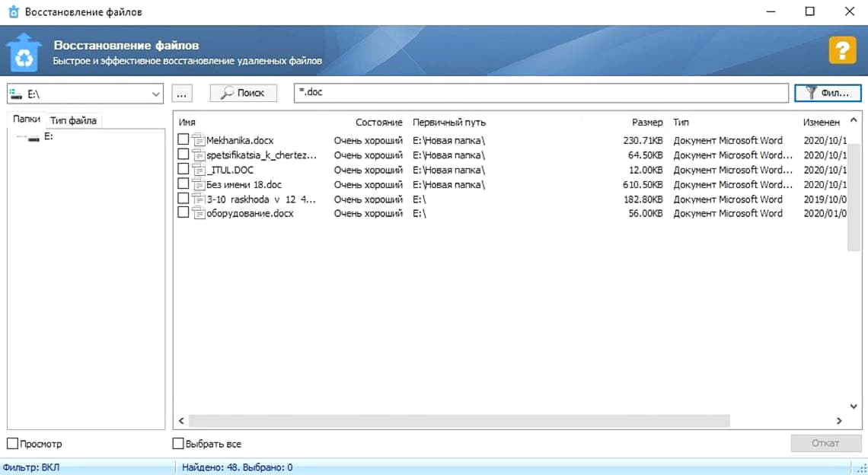Viewport: 868px width, 475px height.
Task: Select the checkbox for spetsifikatsia_k_chertez file
Action: tap(183, 155)
